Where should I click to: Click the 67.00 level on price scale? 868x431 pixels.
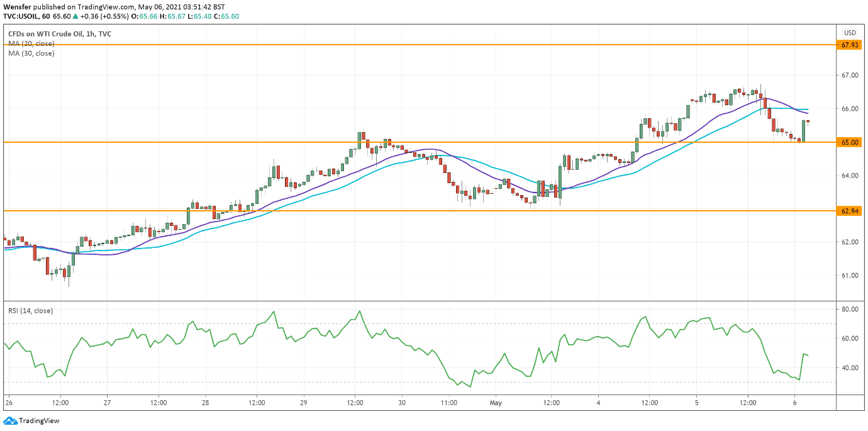point(850,76)
